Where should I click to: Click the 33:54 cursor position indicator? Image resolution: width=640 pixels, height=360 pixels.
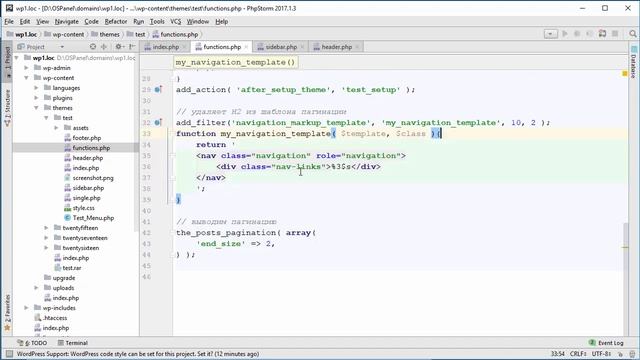point(558,354)
